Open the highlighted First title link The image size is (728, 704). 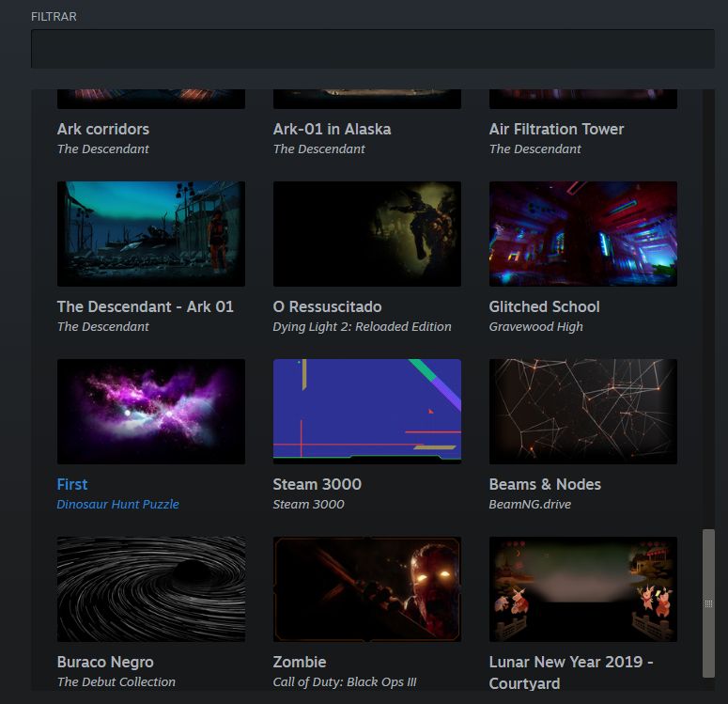72,484
